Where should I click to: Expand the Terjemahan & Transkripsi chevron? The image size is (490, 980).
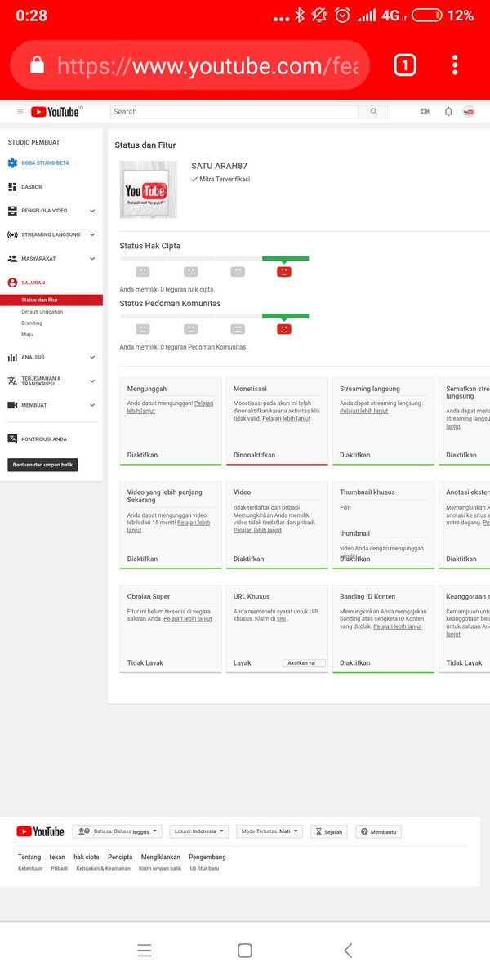tap(92, 381)
